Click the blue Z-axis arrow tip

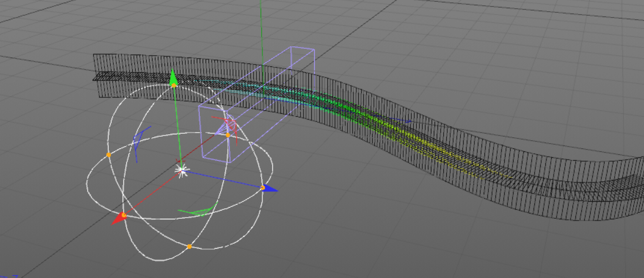(x=269, y=189)
